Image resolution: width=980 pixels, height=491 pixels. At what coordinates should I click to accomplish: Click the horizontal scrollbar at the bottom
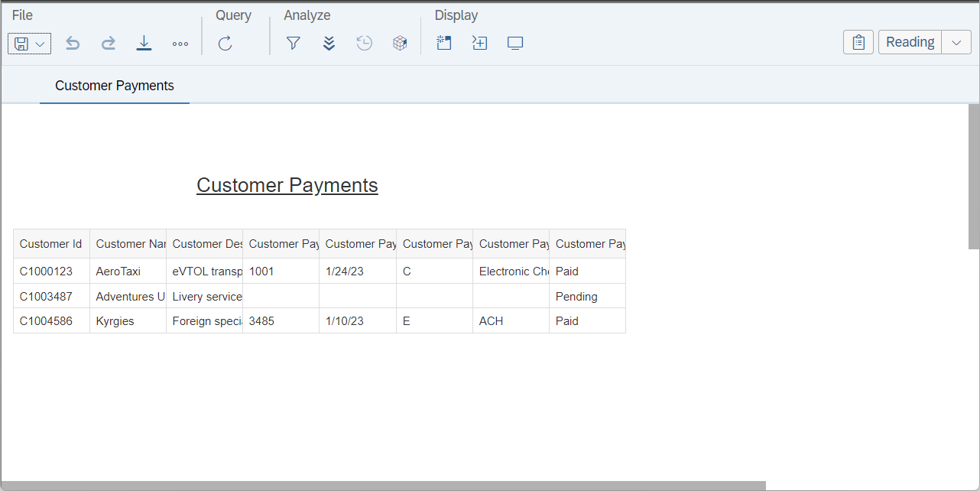click(382, 484)
